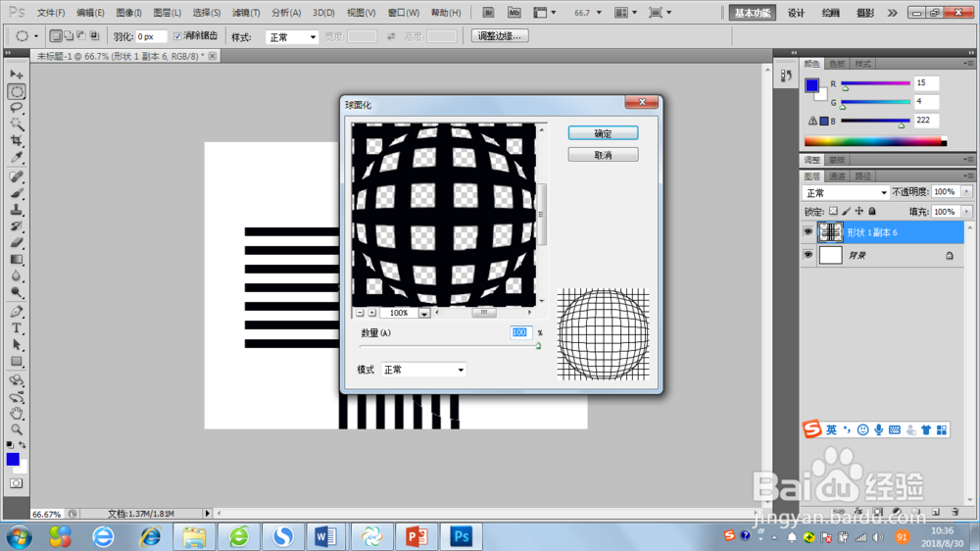Select the Elliptical Marquee tool
The width and height of the screenshot is (980, 551).
(17, 91)
